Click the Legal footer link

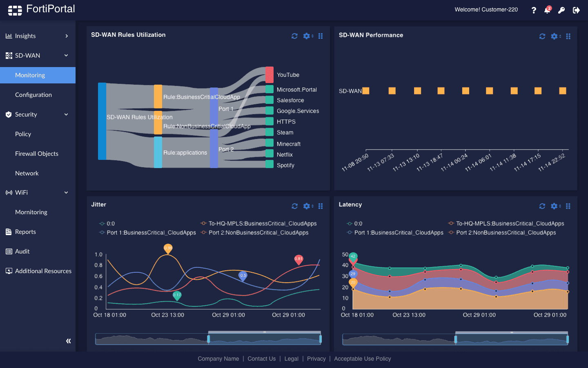292,359
